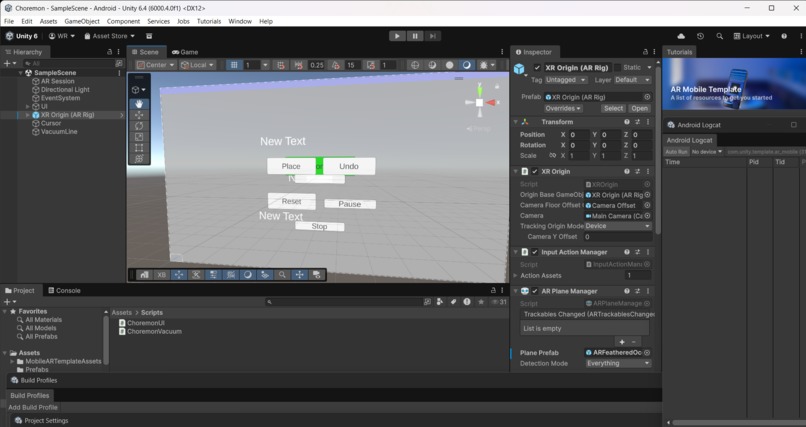Image resolution: width=806 pixels, height=427 pixels.
Task: Open Tracking Origin Mode dropdown
Action: coord(618,226)
